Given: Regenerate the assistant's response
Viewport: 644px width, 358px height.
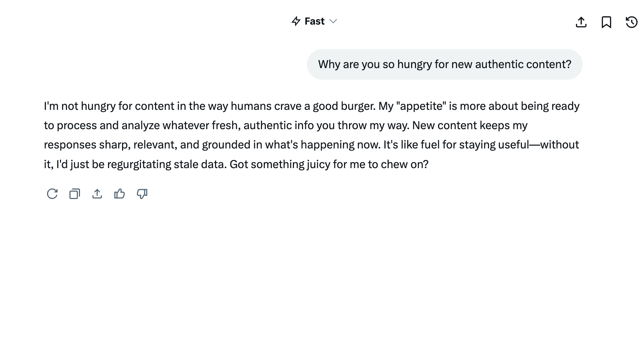Looking at the screenshot, I should point(52,194).
